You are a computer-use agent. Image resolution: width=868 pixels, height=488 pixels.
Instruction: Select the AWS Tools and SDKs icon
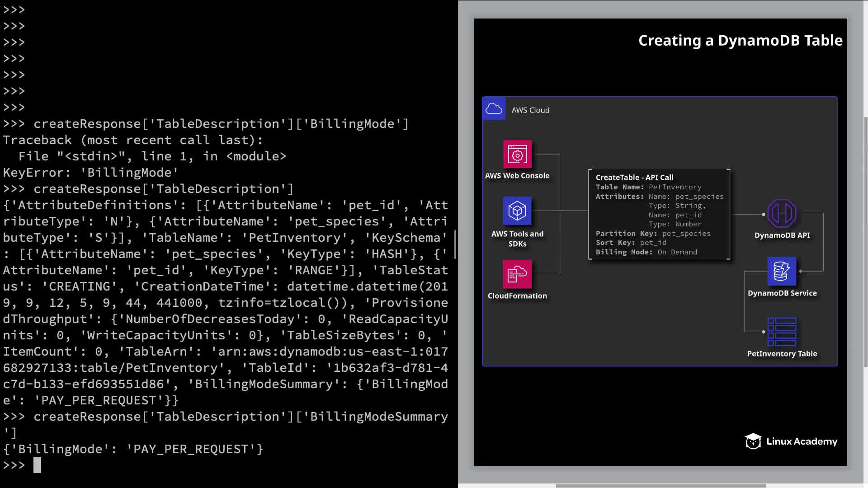click(x=517, y=211)
